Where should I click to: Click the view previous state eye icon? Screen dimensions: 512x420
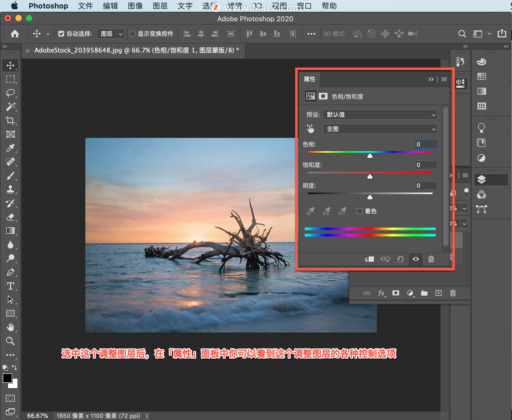point(385,259)
